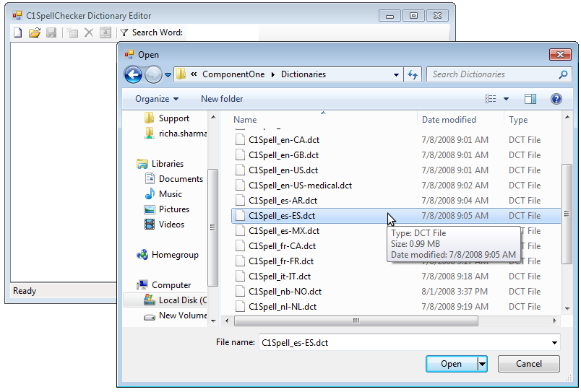This screenshot has height=392, width=581.
Task: Click file icon of C1Spell_it-IT.dct
Action: pyautogui.click(x=240, y=276)
